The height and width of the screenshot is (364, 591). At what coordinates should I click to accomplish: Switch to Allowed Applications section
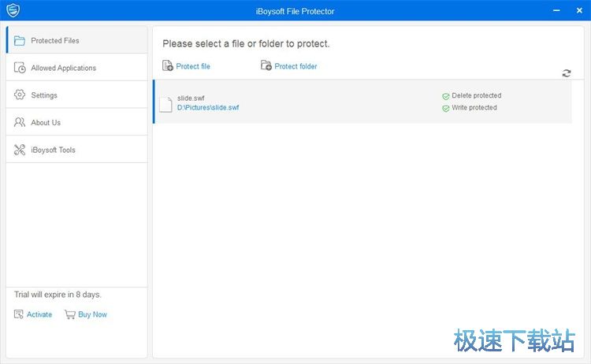click(x=77, y=68)
